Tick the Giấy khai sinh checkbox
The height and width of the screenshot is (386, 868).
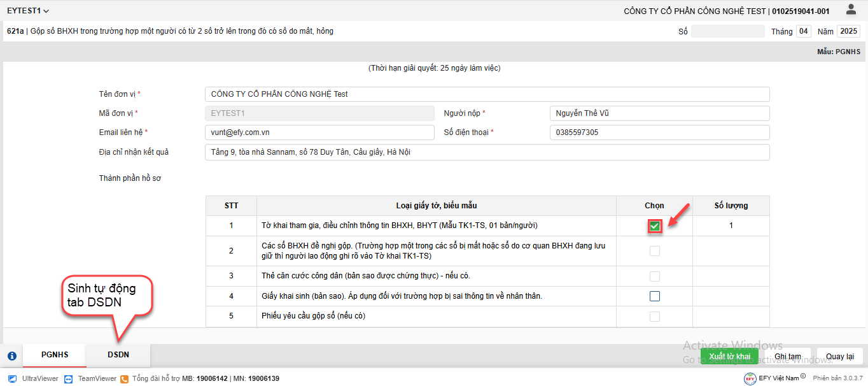654,296
